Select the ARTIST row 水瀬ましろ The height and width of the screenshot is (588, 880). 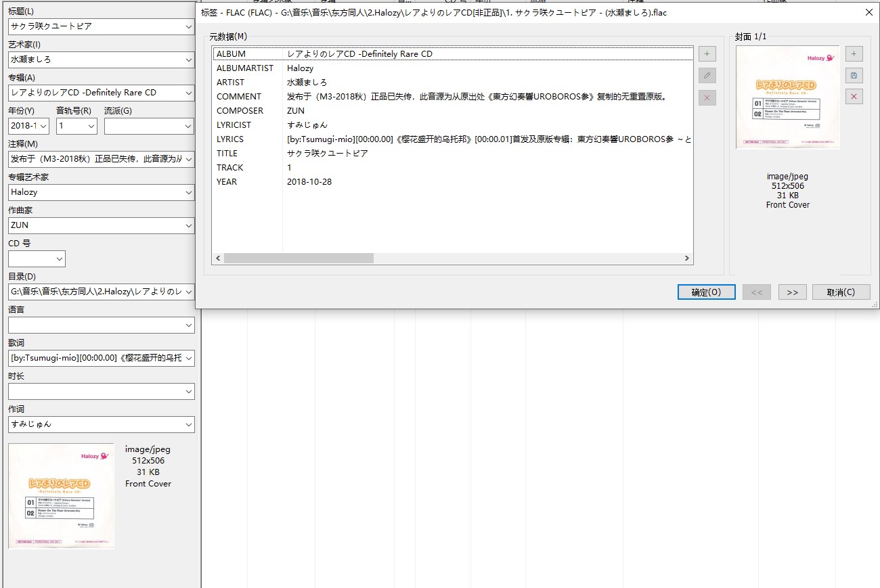click(452, 83)
